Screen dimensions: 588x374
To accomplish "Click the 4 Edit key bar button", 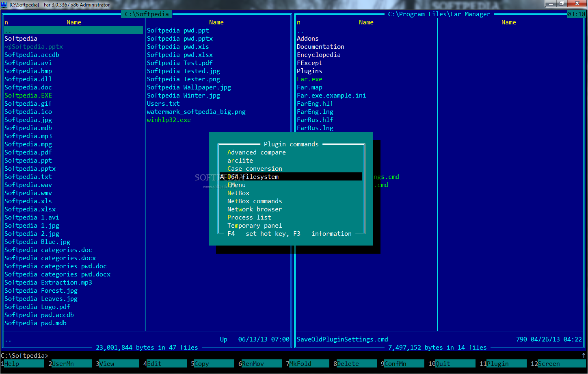I will click(x=165, y=364).
